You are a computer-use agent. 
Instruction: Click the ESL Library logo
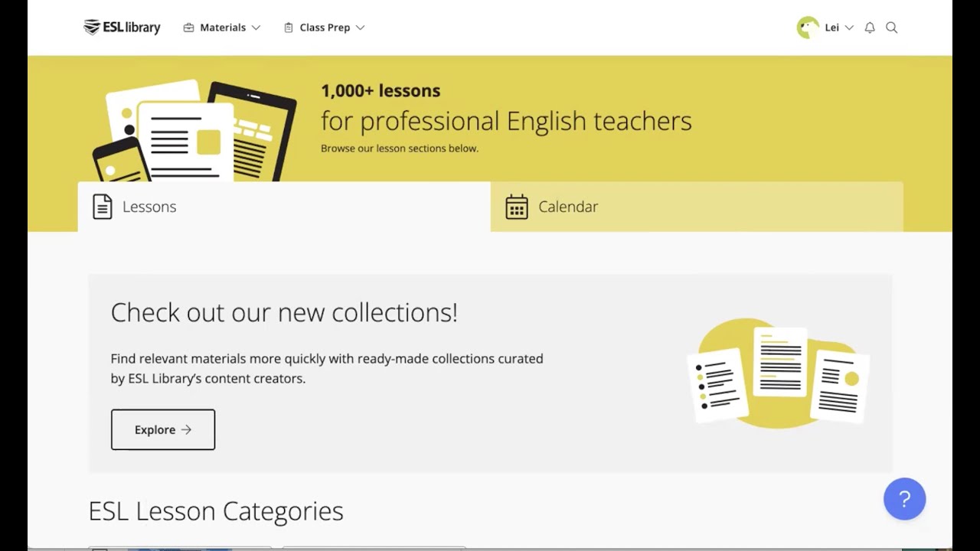[x=122, y=28]
